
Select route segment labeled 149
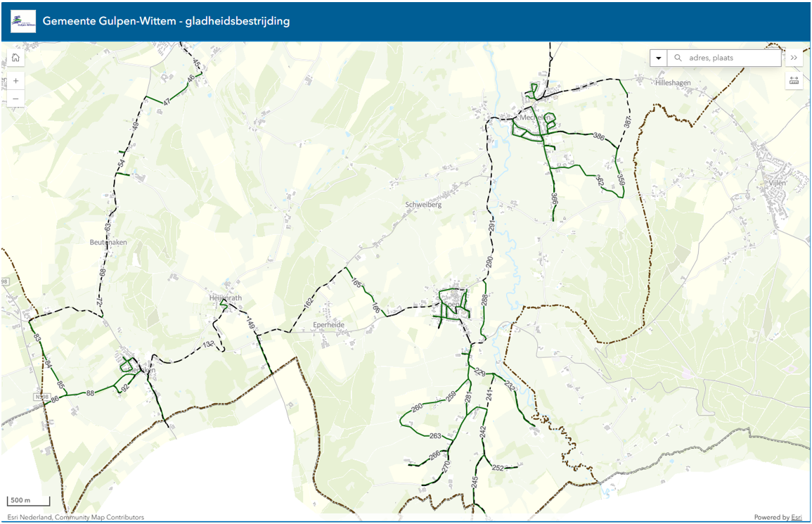pyautogui.click(x=251, y=324)
